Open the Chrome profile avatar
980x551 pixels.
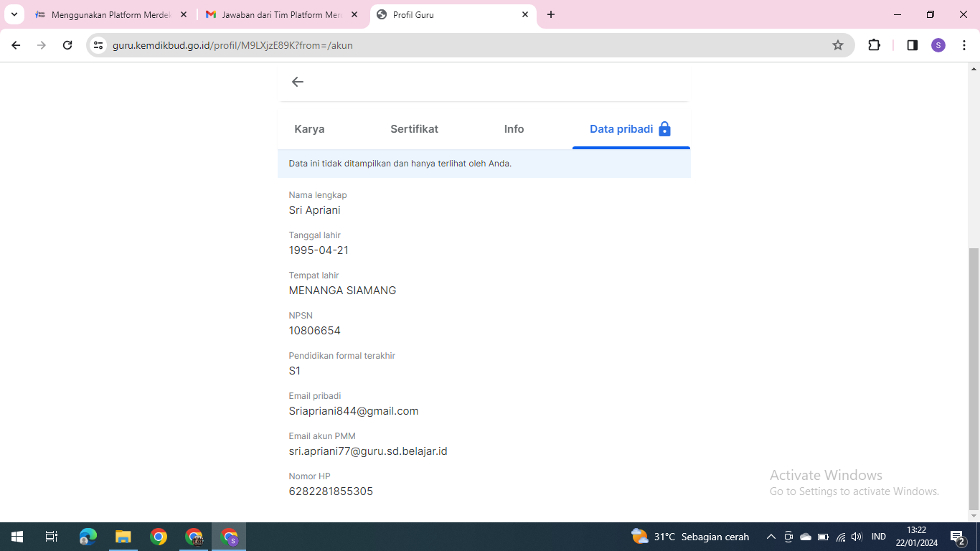coord(938,45)
